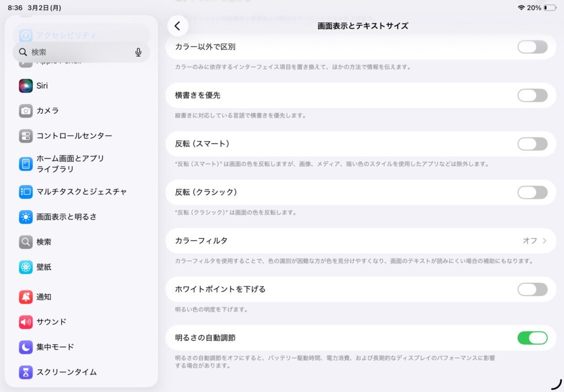The image size is (564, 392).
Task: Turn on 反転（スマート） switch
Action: (x=532, y=144)
